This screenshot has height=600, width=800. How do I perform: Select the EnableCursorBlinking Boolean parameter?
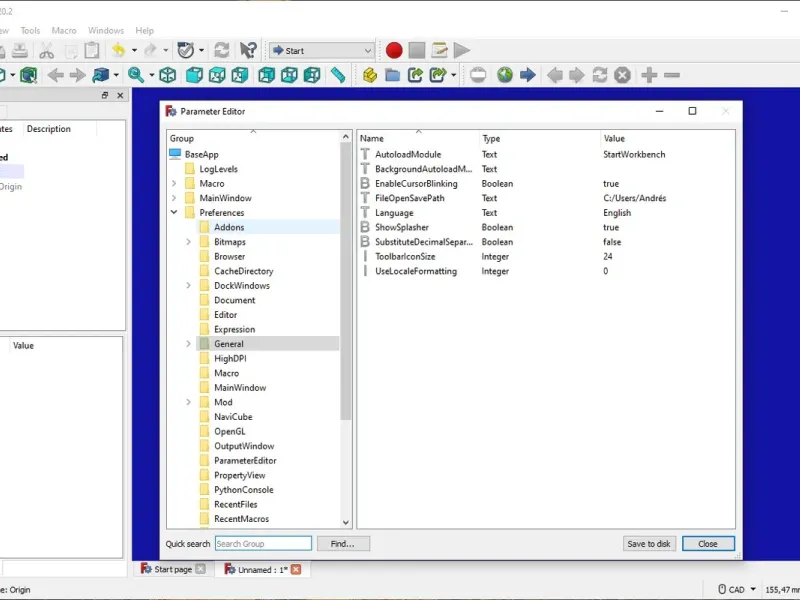coord(415,184)
